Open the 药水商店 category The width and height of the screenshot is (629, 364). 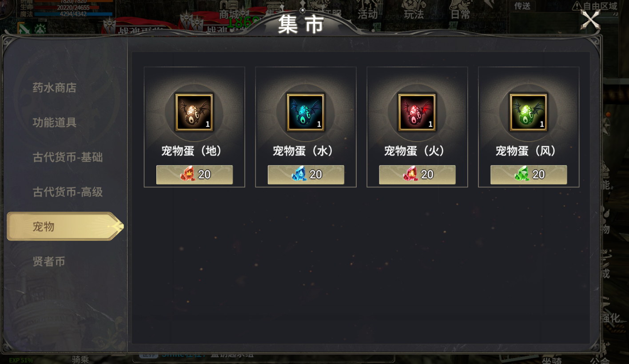[x=54, y=88]
